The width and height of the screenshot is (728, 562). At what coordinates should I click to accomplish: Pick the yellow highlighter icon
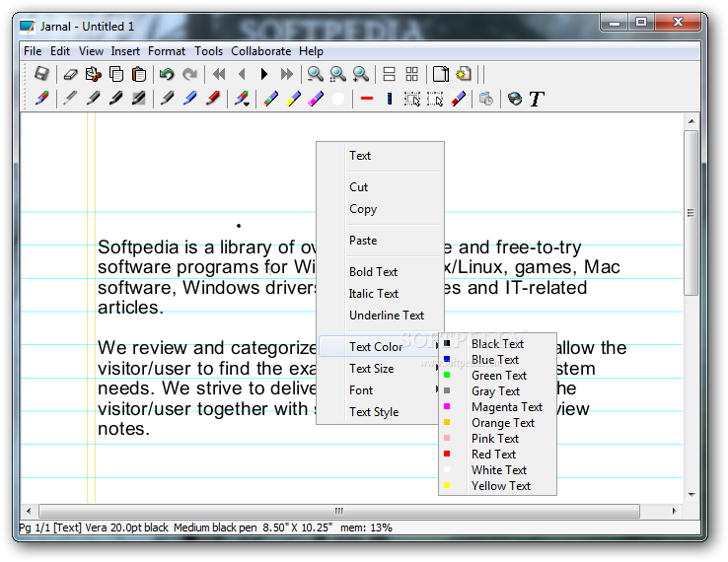coord(293,99)
